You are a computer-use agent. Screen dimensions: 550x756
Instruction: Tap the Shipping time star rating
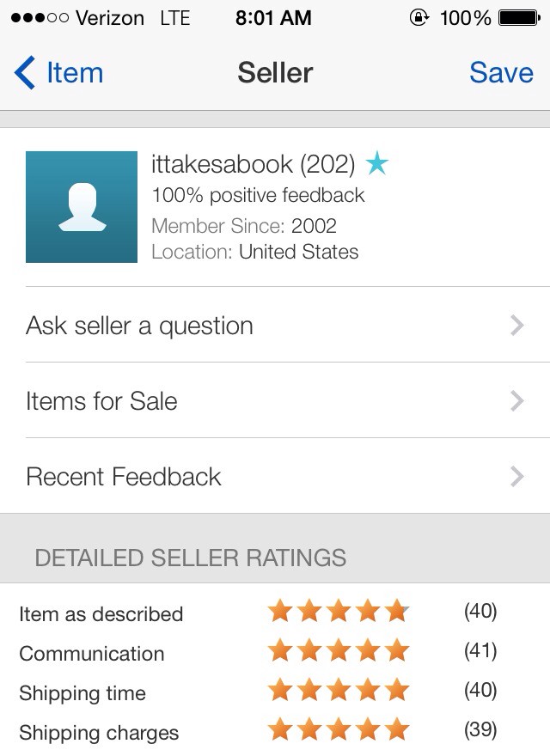coord(339,691)
